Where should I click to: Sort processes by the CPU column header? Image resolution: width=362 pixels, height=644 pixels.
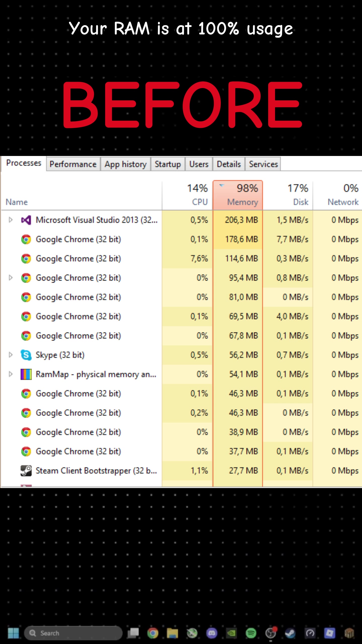tap(187, 195)
